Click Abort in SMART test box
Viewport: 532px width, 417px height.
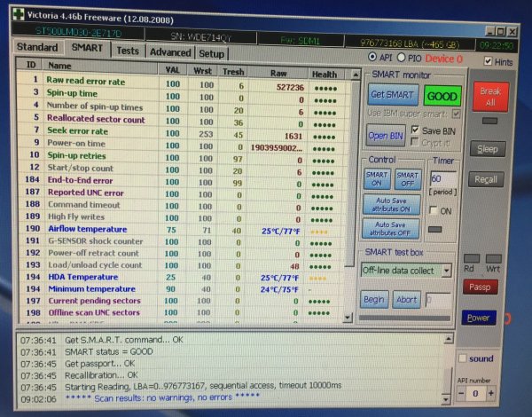[x=406, y=300]
